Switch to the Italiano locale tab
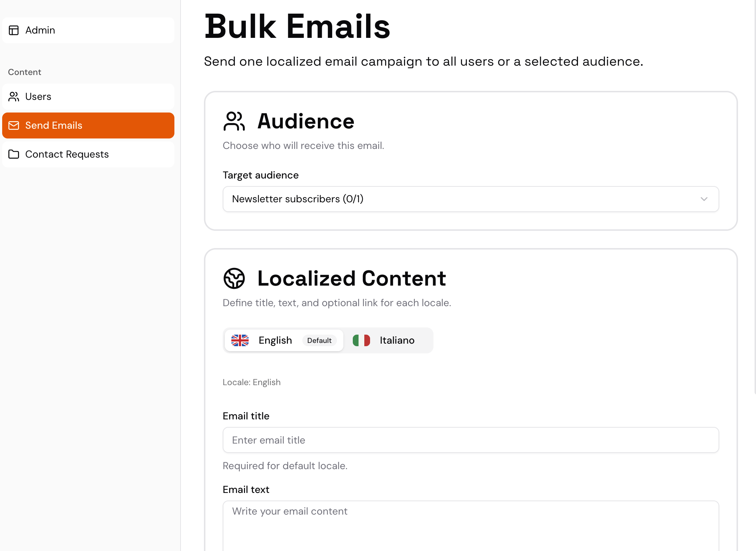 pyautogui.click(x=396, y=340)
